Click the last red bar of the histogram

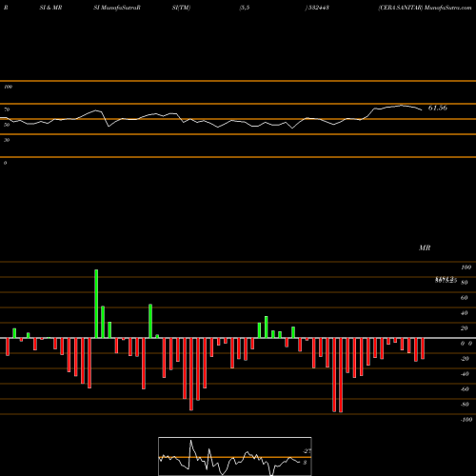(x=423, y=348)
